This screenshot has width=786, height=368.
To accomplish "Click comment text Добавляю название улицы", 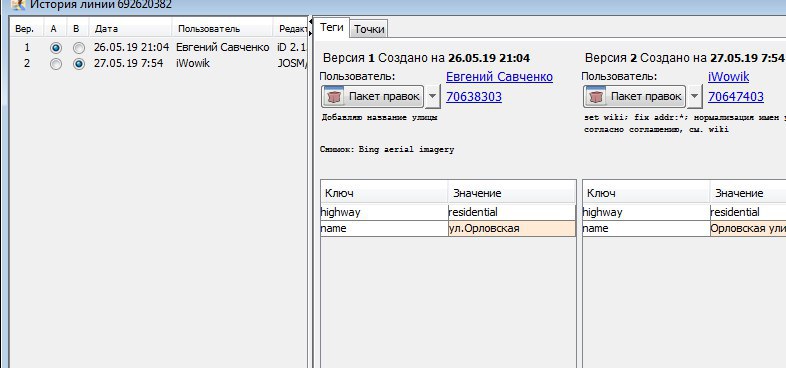I will pyautogui.click(x=379, y=118).
